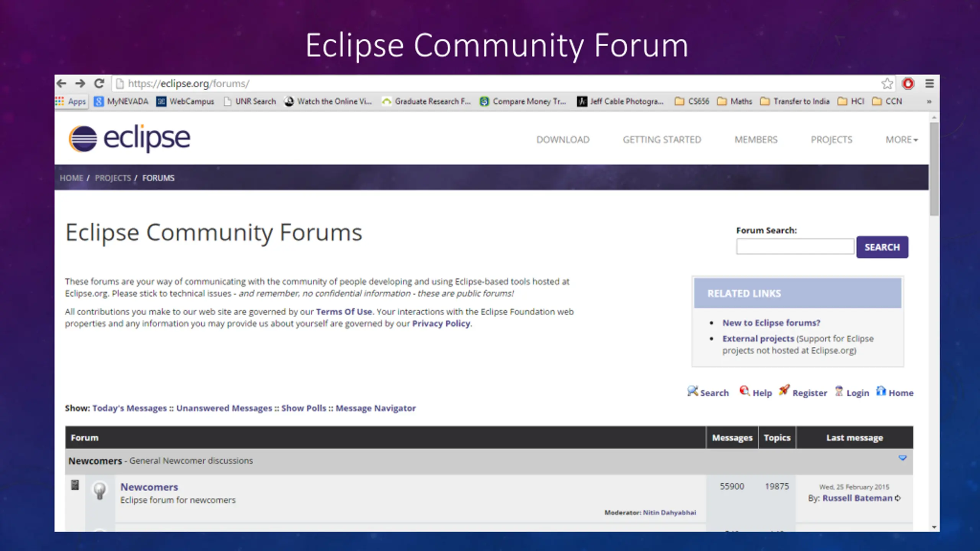Image resolution: width=980 pixels, height=551 pixels.
Task: Show more bookmarks with the double chevron
Action: click(x=929, y=102)
